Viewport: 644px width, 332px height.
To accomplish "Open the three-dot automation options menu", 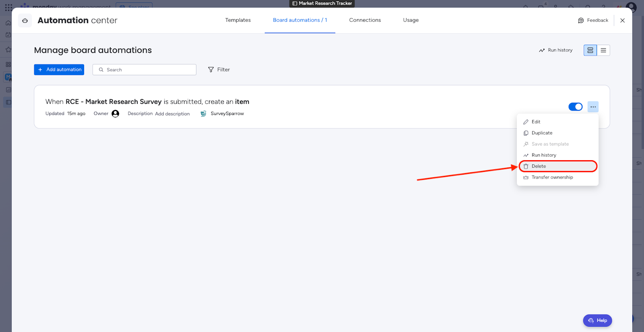I will 593,107.
